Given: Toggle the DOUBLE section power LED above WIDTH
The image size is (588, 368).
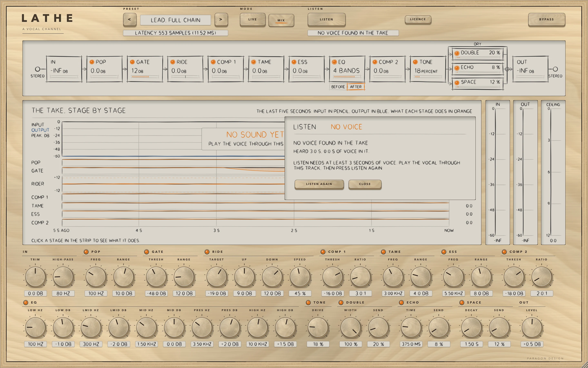Looking at the screenshot, I should pos(341,303).
